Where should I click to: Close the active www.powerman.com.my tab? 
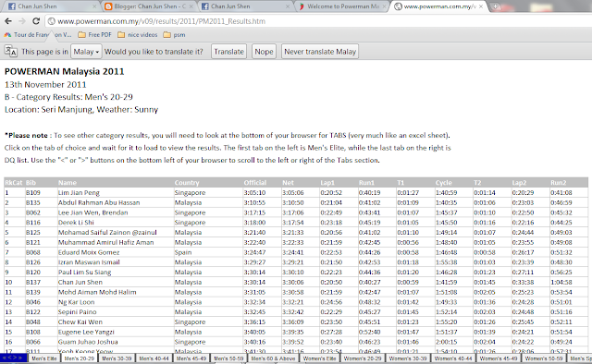coord(481,6)
